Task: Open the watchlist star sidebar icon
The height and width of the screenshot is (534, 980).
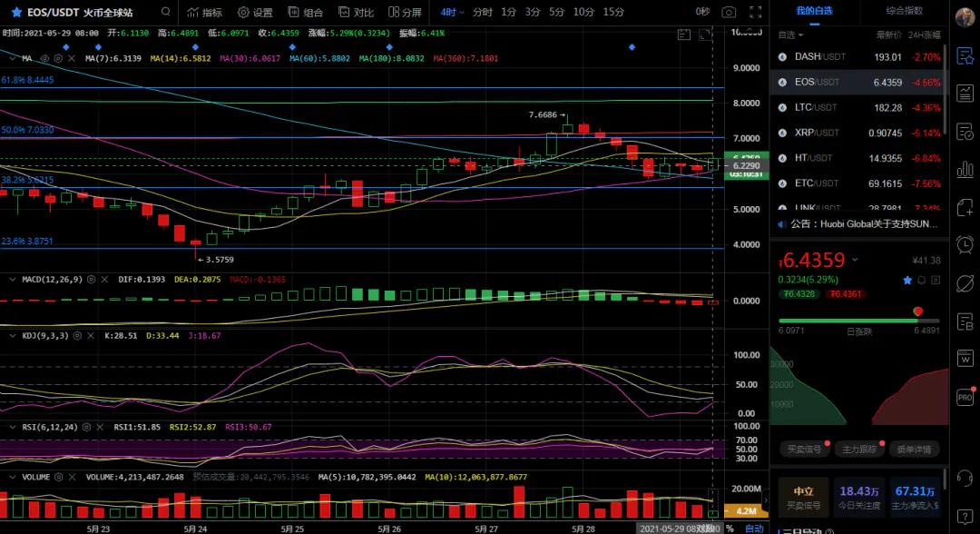Action: (965, 56)
